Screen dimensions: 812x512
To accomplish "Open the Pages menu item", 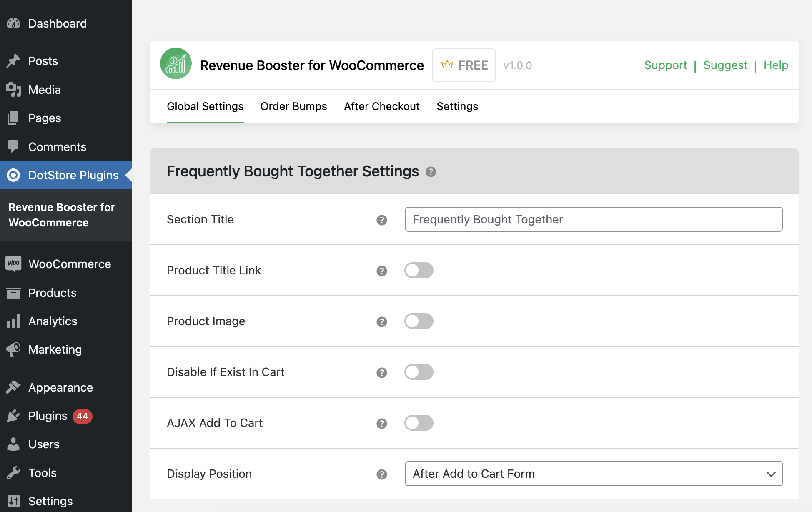I will 66,118.
